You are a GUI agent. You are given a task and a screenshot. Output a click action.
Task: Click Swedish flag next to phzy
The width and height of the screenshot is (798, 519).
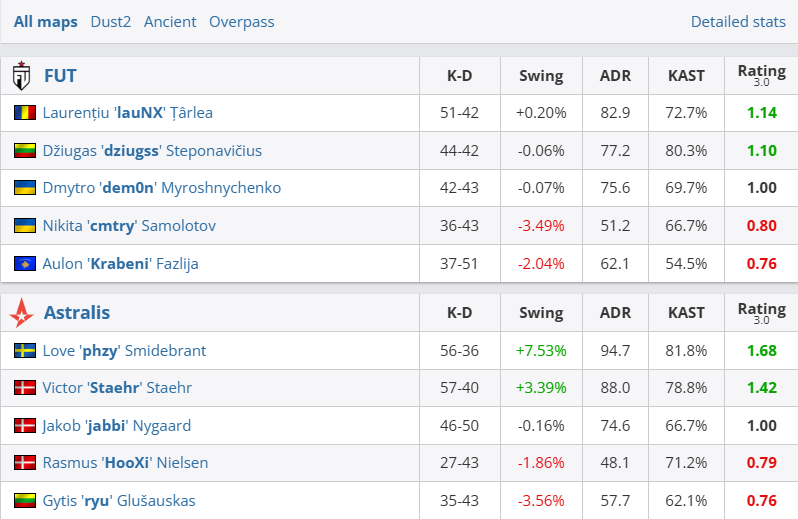pyautogui.click(x=25, y=351)
